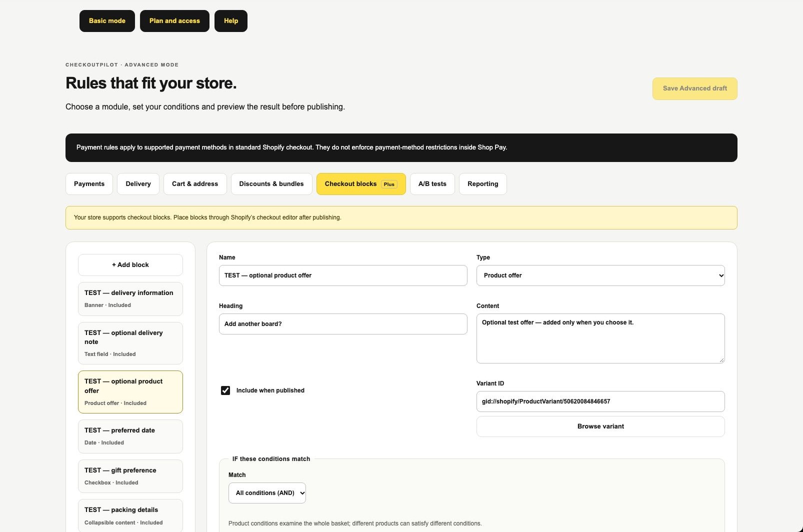Select TEST — delivery information block

tap(130, 299)
